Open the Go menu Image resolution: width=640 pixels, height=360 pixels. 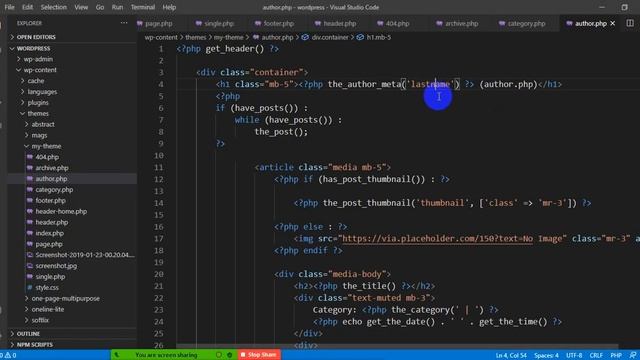click(100, 7)
